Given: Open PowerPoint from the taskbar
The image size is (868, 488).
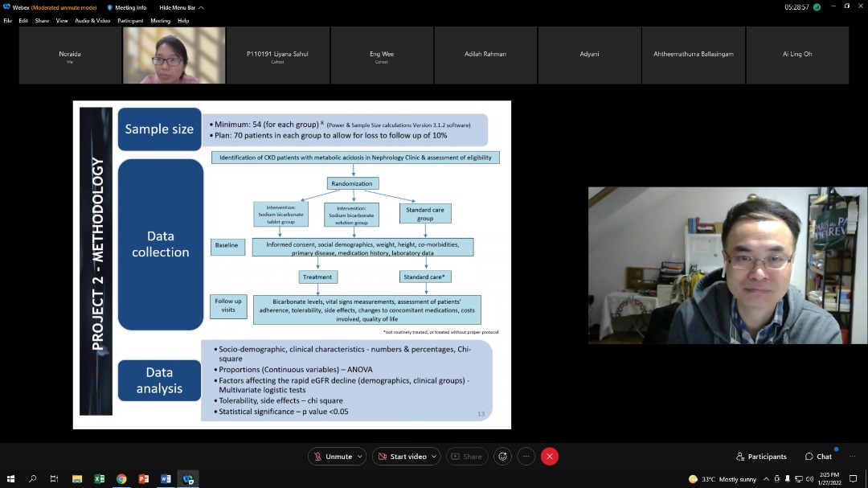Looking at the screenshot, I should 144,479.
